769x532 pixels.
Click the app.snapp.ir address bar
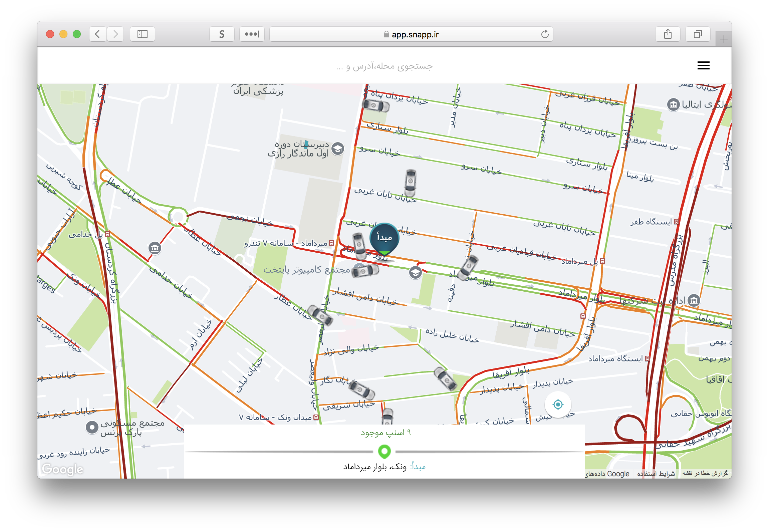[411, 34]
